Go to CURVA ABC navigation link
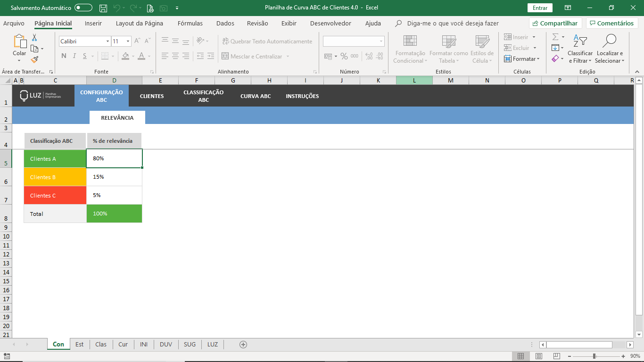 tap(256, 96)
